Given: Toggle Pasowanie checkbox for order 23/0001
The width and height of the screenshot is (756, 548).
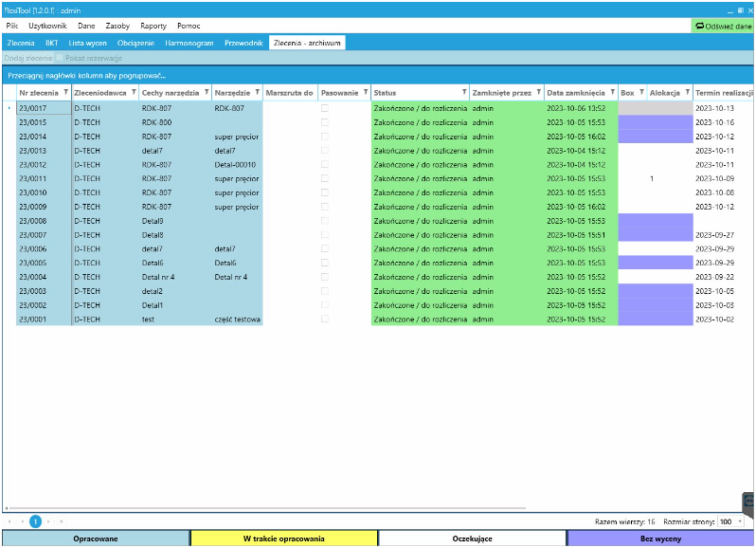Looking at the screenshot, I should click(x=326, y=320).
